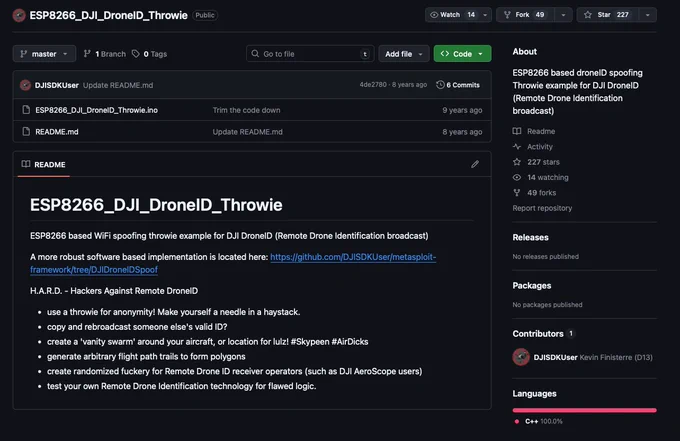Open DJISDKUser contributor profile name

(556, 357)
